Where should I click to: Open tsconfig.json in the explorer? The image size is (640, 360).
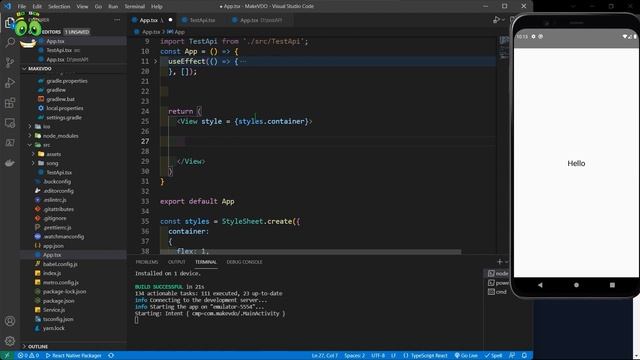[x=58, y=319]
